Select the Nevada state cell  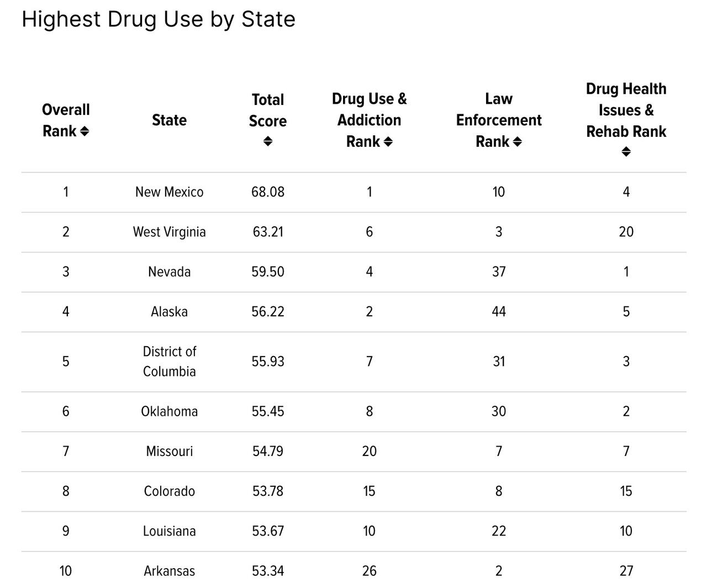(x=169, y=272)
